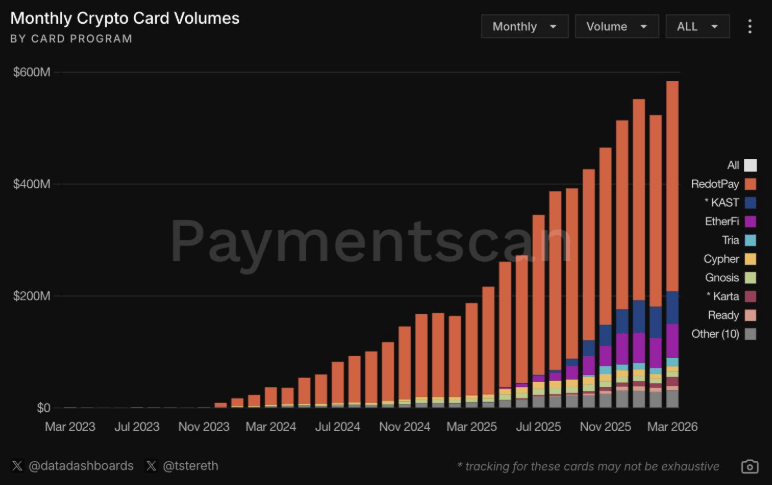The image size is (772, 485).
Task: Click the X icon beside @tstereth
Action: pyautogui.click(x=151, y=466)
